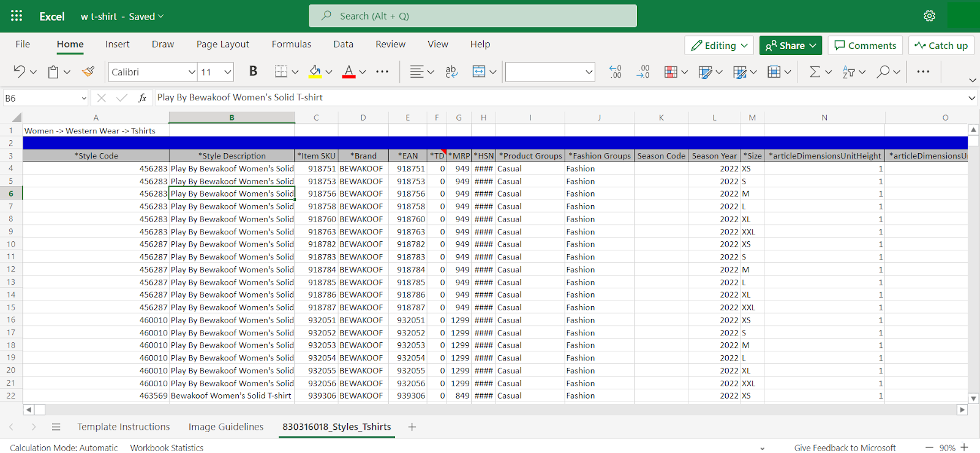The width and height of the screenshot is (980, 453).
Task: Click the AutoSum sigma icon
Action: 815,72
